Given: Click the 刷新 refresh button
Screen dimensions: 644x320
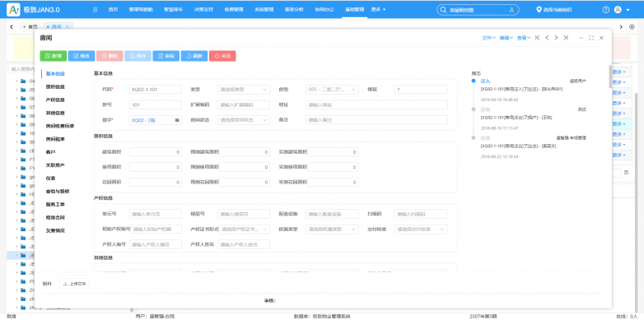Looking at the screenshot, I should (194, 56).
